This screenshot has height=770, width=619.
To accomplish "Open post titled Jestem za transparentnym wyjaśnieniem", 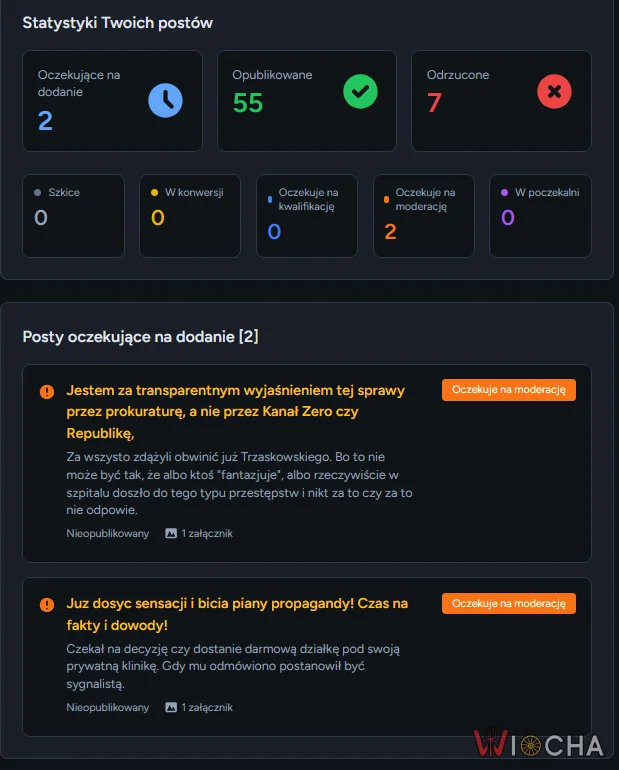I will (x=236, y=412).
